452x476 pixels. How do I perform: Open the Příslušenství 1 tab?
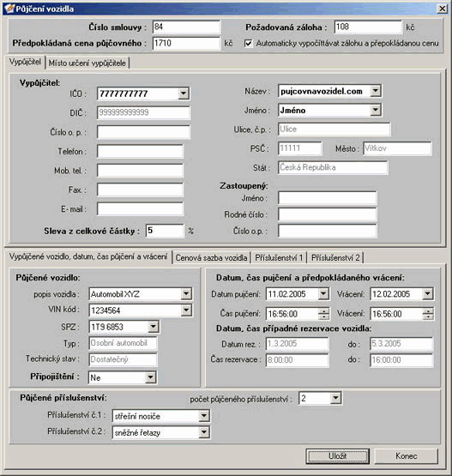click(279, 258)
